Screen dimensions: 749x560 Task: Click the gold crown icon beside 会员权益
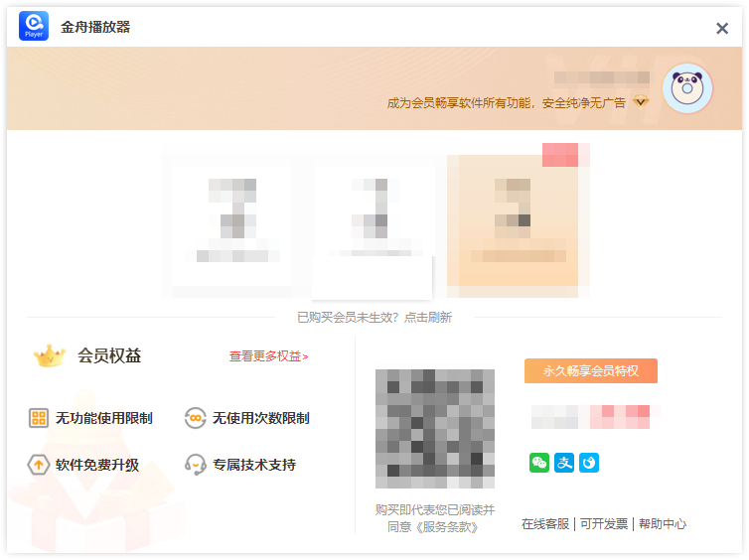[50, 355]
